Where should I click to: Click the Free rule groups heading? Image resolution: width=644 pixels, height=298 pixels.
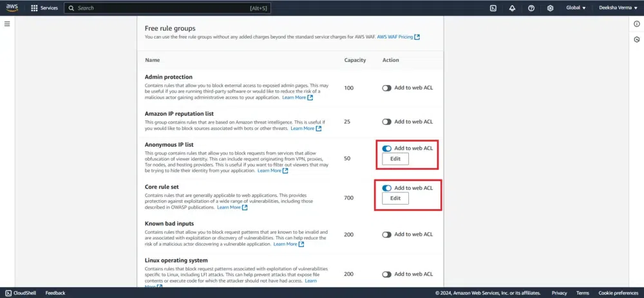click(170, 28)
